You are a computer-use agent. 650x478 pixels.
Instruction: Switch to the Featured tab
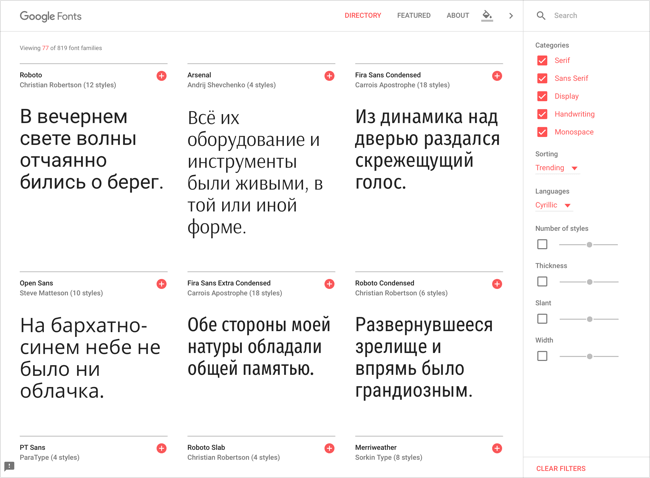point(413,16)
